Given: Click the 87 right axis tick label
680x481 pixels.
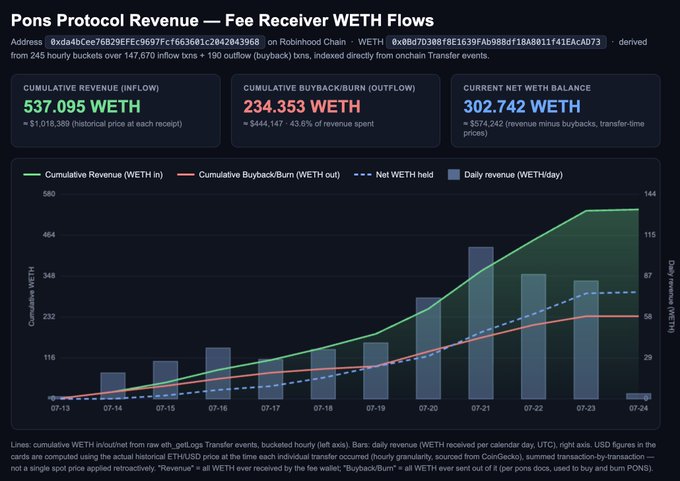Looking at the screenshot, I should point(648,276).
